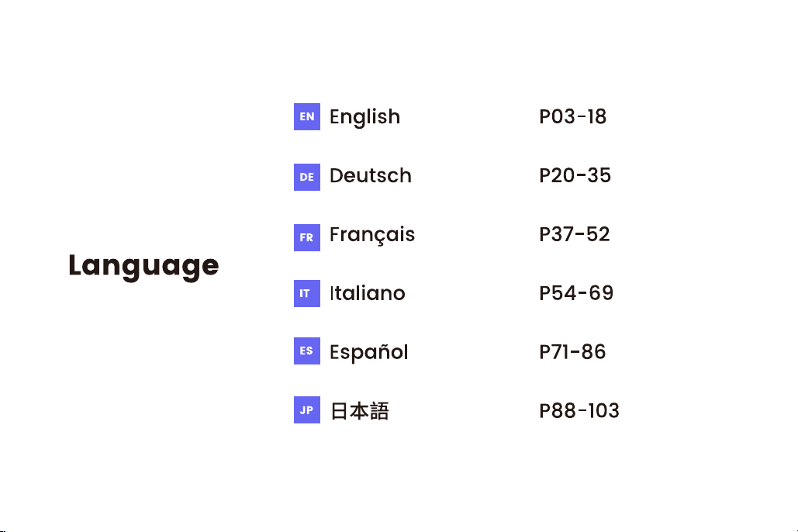
Task: Click the JP language badge icon
Action: tap(307, 409)
